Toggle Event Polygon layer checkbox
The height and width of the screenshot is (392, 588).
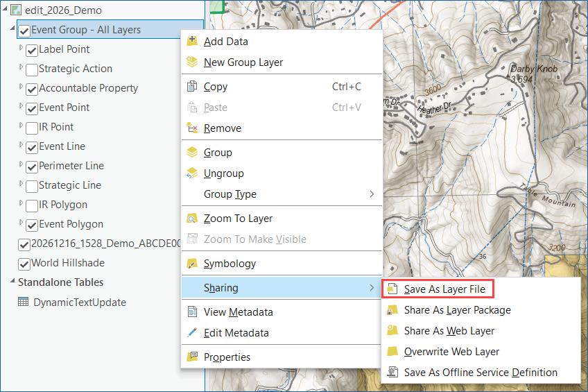tap(32, 225)
